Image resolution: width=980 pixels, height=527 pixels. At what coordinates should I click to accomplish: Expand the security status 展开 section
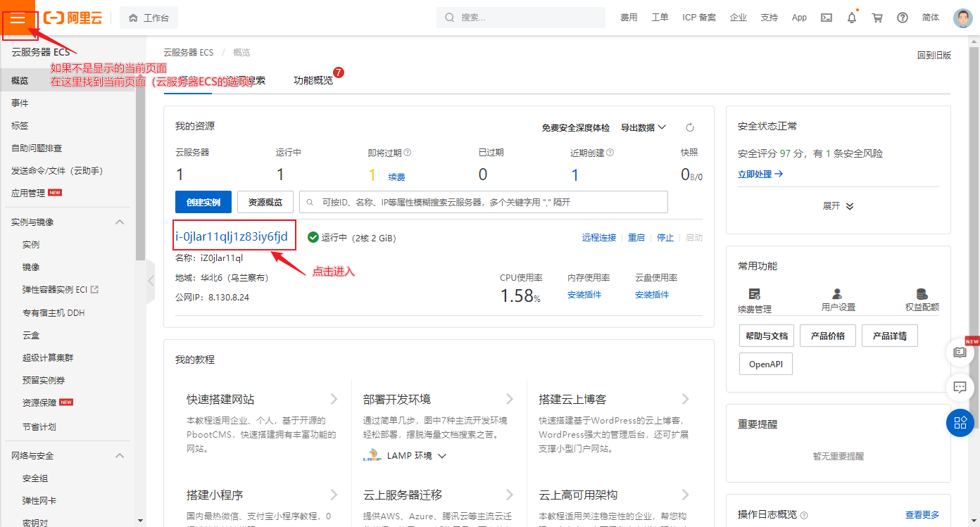(x=838, y=206)
